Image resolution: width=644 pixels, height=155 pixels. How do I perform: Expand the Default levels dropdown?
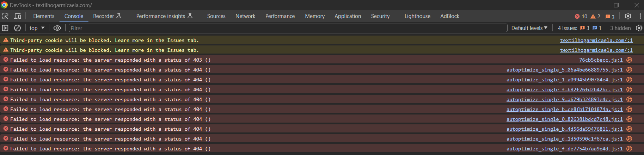coord(529,28)
